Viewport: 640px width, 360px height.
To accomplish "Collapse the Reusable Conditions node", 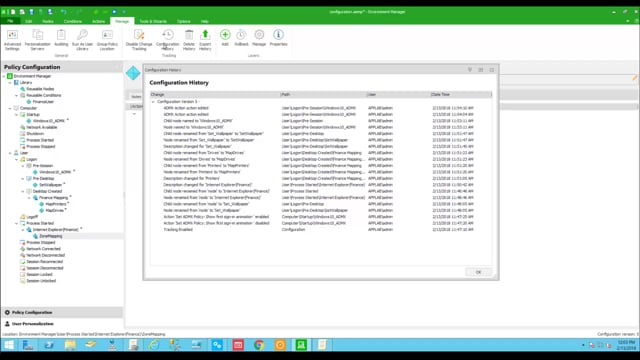I will 17,95.
